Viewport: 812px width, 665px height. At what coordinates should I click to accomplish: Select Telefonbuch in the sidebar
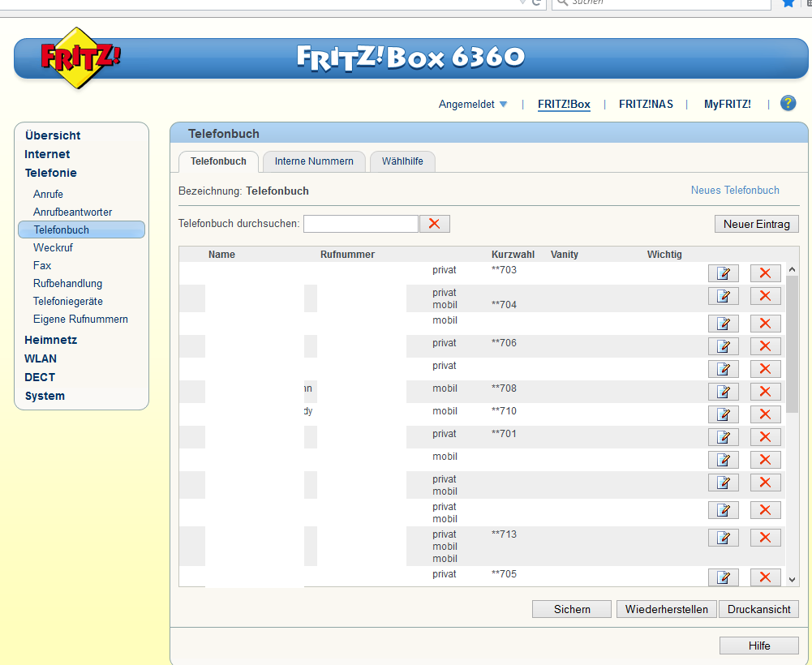pos(81,230)
